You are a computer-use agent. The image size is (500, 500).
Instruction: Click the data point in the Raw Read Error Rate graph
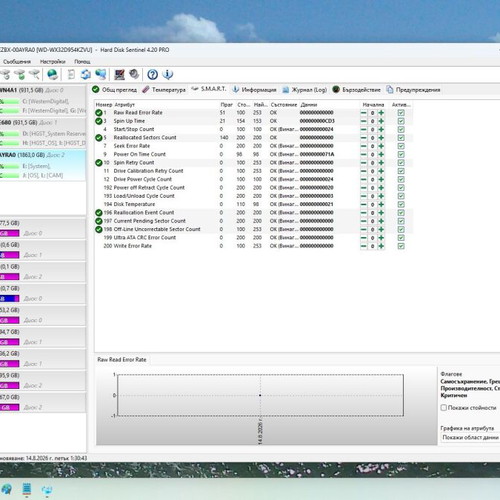[x=260, y=395]
